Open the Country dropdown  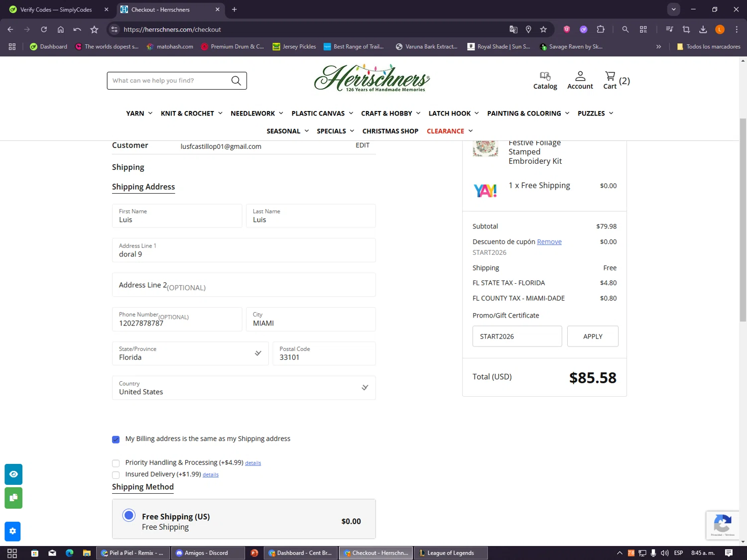(x=244, y=388)
